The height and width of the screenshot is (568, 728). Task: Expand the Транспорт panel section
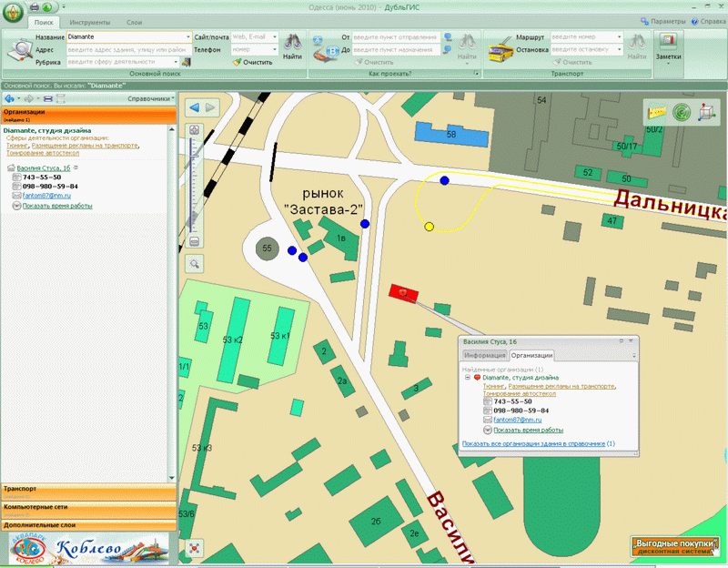[88, 492]
